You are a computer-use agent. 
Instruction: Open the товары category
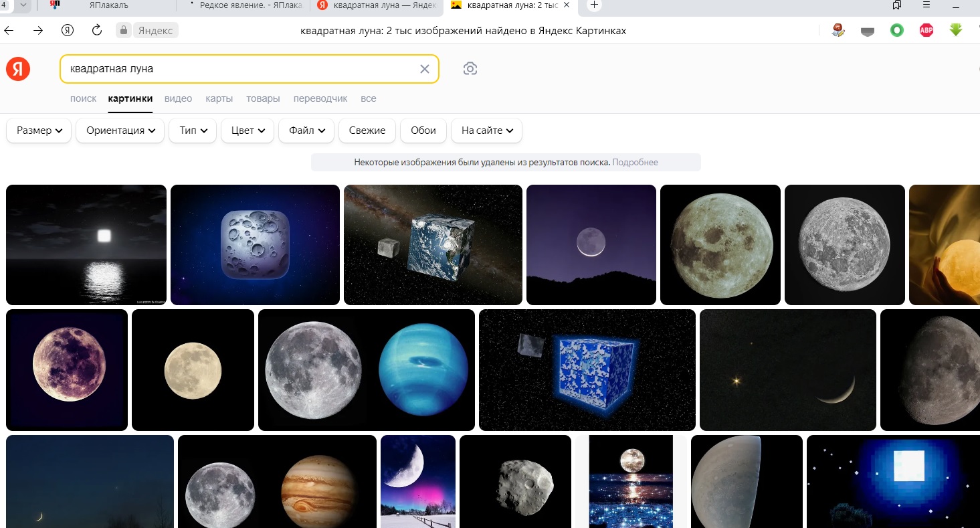pyautogui.click(x=263, y=98)
